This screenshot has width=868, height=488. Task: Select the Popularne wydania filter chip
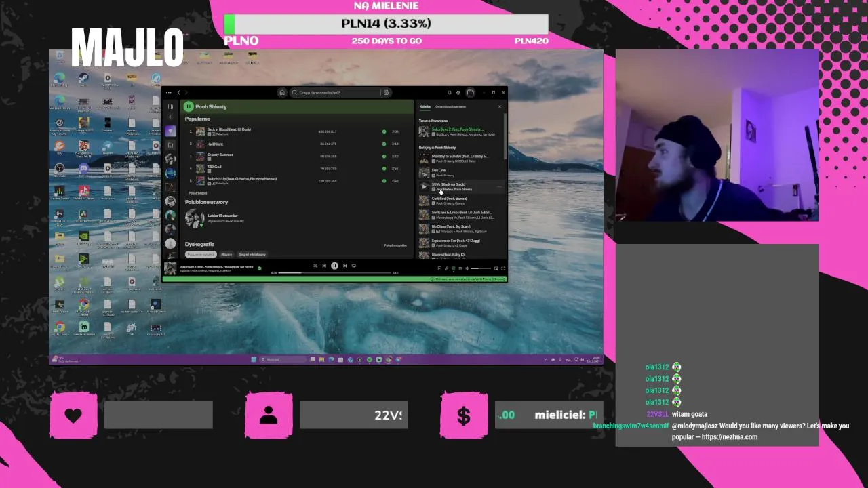[x=201, y=254]
